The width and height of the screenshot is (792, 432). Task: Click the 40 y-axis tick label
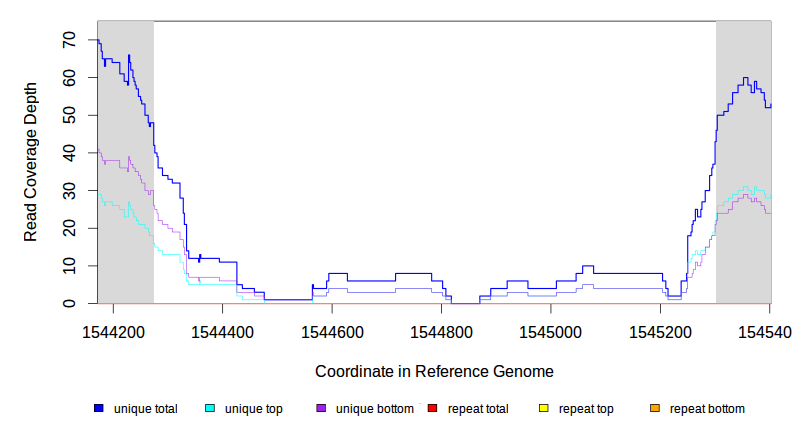69,153
